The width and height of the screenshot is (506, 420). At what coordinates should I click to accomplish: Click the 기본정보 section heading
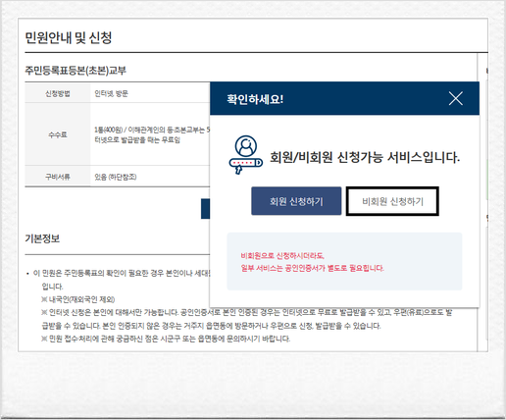(x=42, y=238)
